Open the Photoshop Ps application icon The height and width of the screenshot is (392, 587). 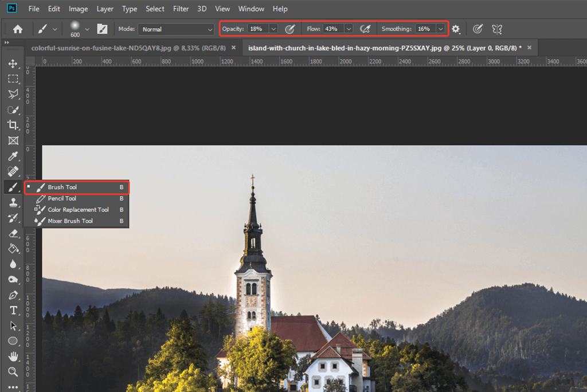click(x=12, y=8)
